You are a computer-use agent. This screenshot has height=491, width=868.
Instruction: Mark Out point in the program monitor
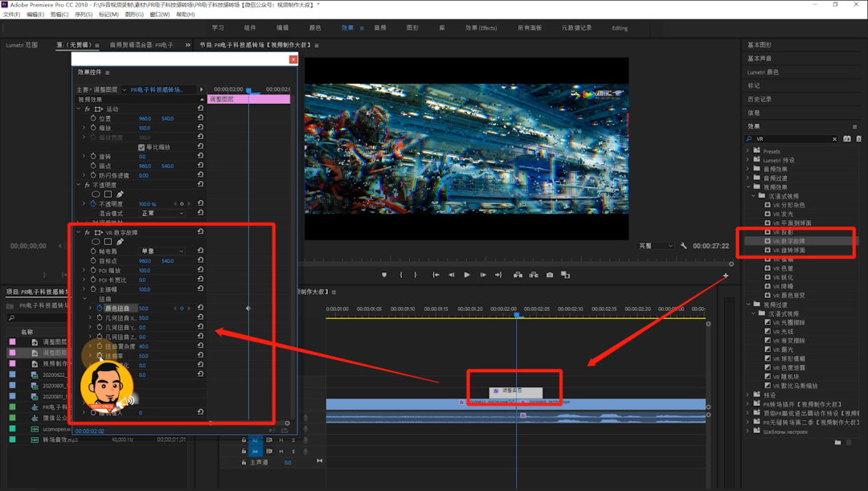(x=416, y=275)
